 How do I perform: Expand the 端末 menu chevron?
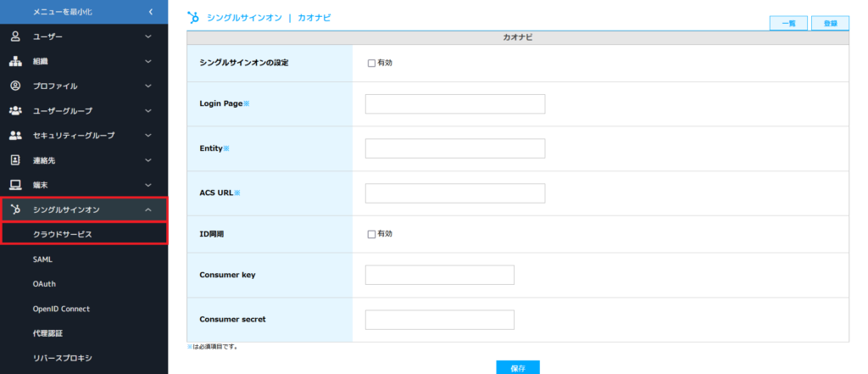pyautogui.click(x=147, y=185)
